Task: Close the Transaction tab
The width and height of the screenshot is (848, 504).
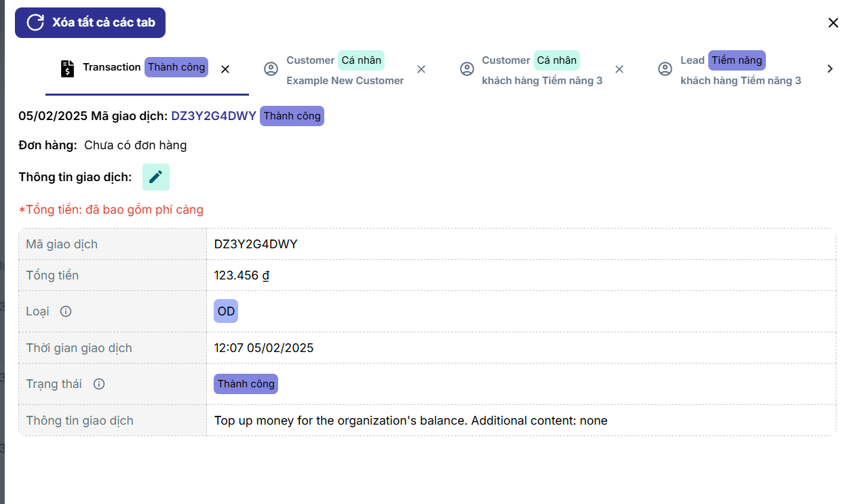Action: pos(226,69)
